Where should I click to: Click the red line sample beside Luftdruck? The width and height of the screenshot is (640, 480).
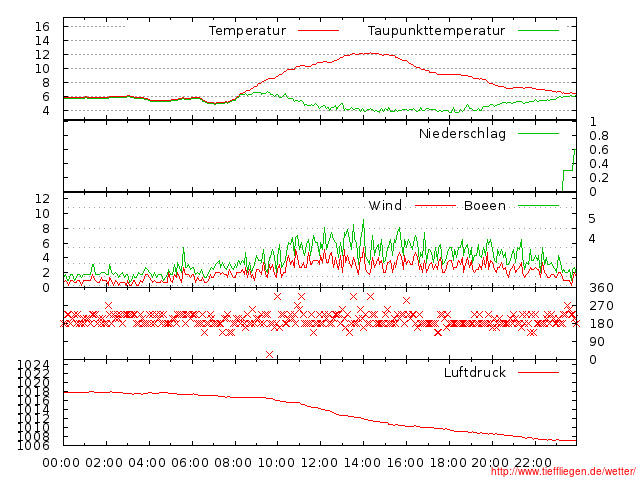(x=538, y=372)
